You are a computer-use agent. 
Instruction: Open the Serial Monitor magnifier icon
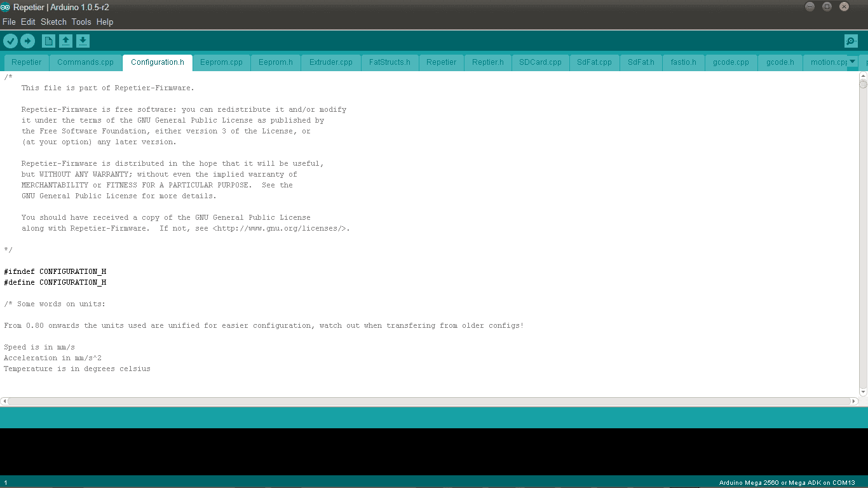pos(851,40)
